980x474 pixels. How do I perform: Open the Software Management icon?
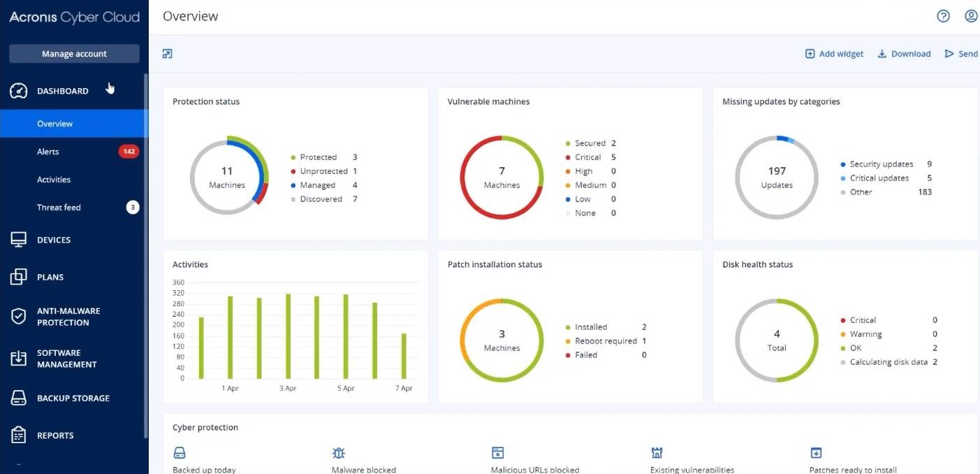[x=19, y=358]
